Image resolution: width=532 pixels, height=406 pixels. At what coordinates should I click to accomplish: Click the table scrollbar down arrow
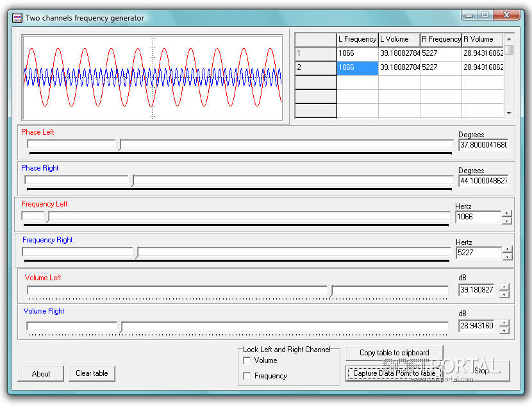point(509,114)
